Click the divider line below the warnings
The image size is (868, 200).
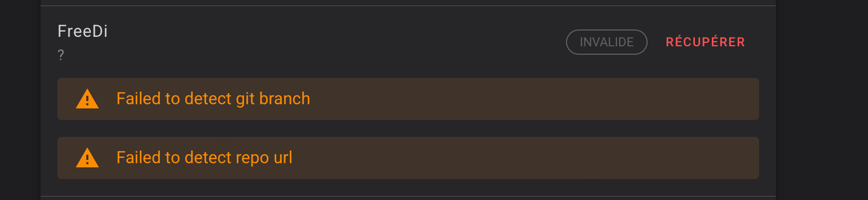[x=408, y=196]
